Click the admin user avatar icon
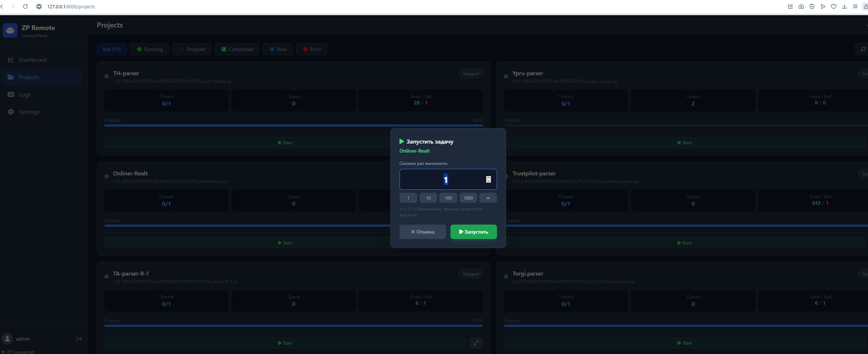 (x=7, y=339)
